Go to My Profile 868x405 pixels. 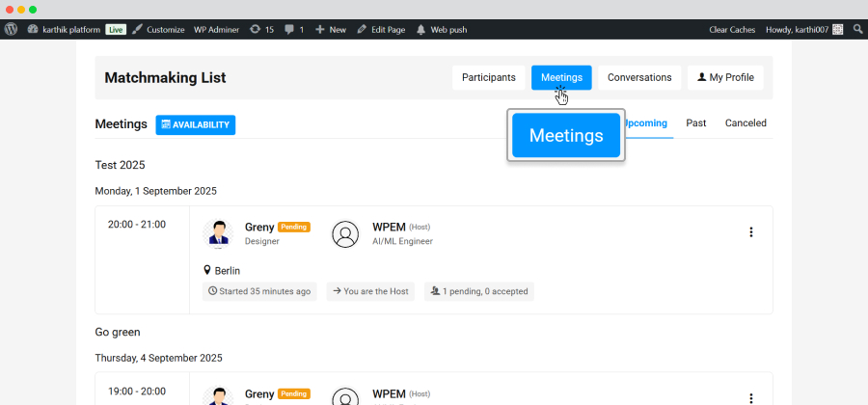(725, 77)
